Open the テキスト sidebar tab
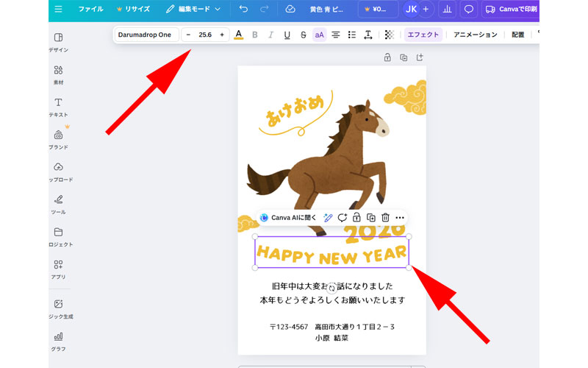 pyautogui.click(x=59, y=107)
